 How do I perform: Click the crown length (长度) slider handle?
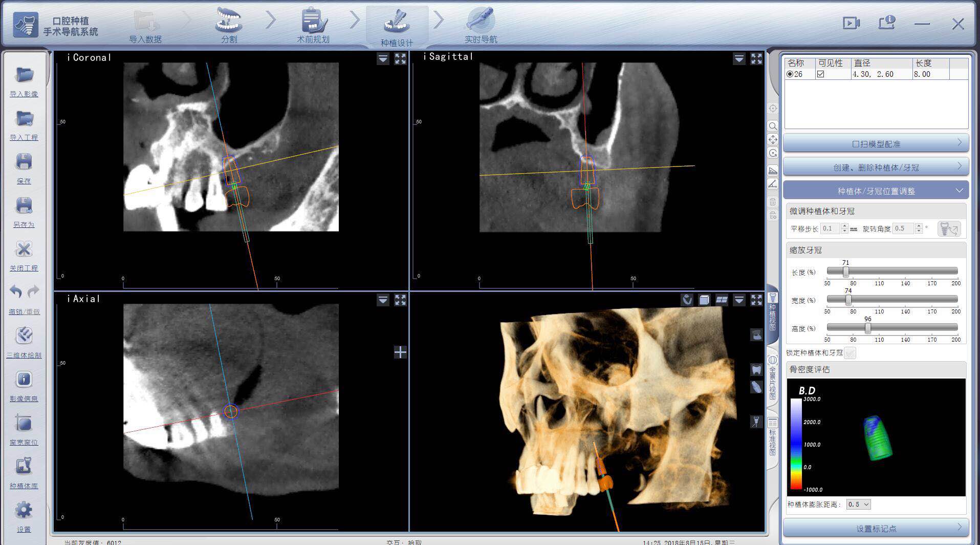coord(846,271)
